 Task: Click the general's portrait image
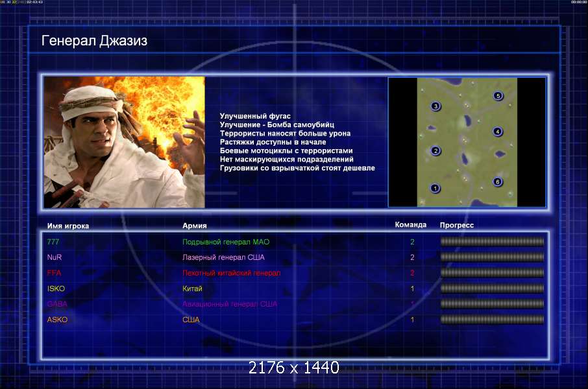tap(125, 142)
